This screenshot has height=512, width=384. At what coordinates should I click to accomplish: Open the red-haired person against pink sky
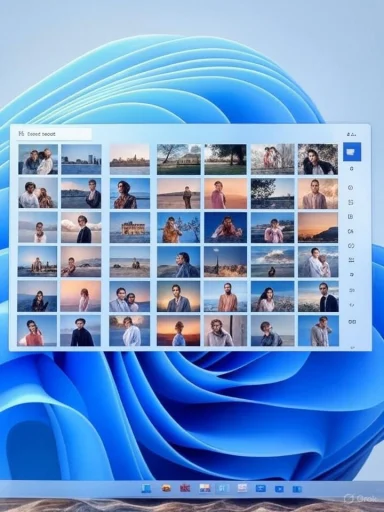81,296
